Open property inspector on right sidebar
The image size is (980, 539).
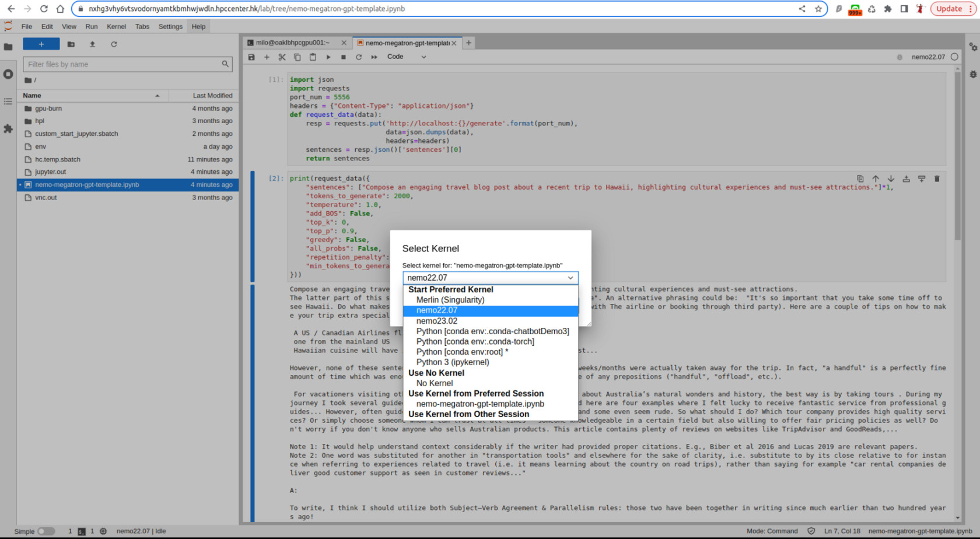(x=973, y=47)
